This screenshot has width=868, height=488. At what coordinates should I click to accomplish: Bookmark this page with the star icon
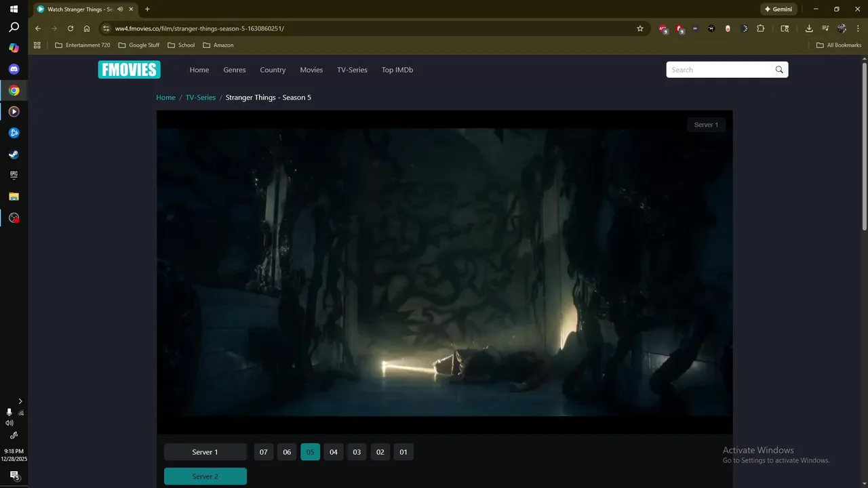pyautogui.click(x=639, y=28)
